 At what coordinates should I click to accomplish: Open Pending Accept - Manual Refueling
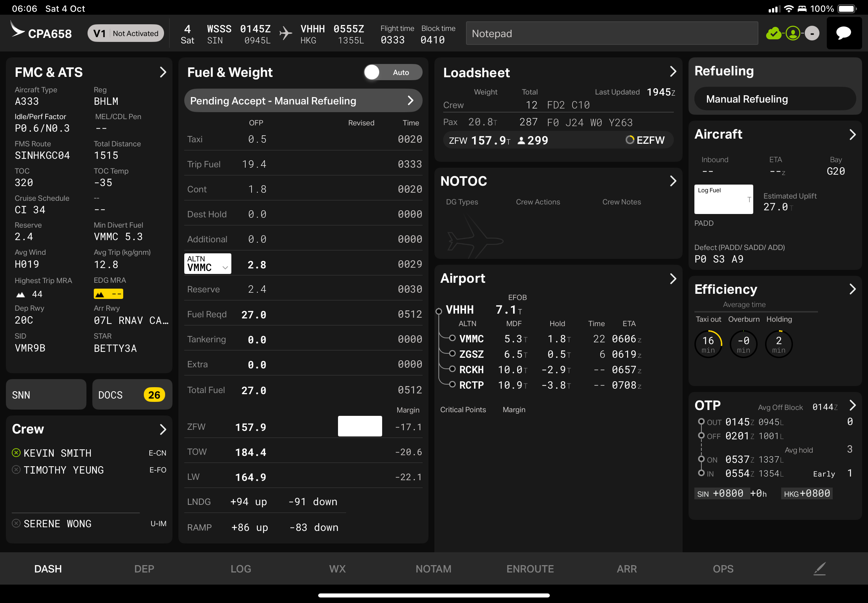(x=303, y=100)
